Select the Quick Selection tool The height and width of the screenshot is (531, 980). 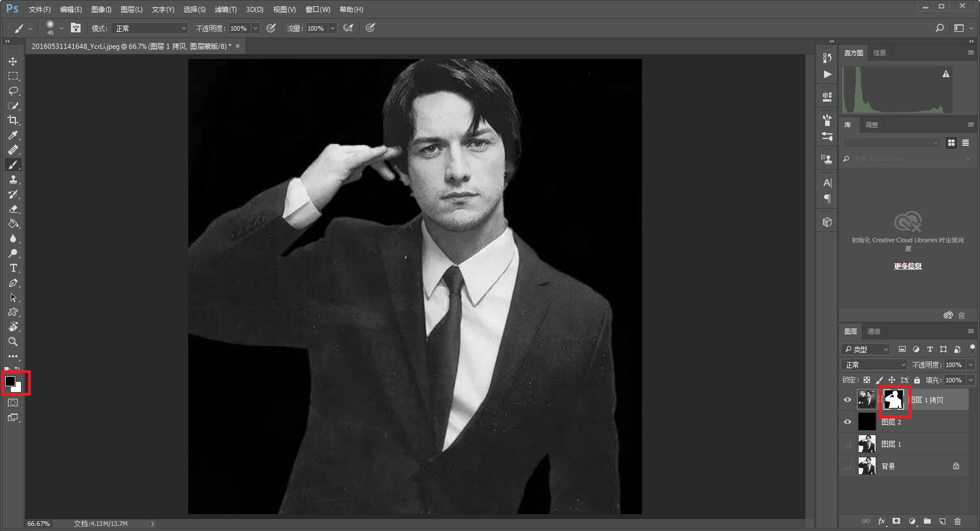[13, 106]
